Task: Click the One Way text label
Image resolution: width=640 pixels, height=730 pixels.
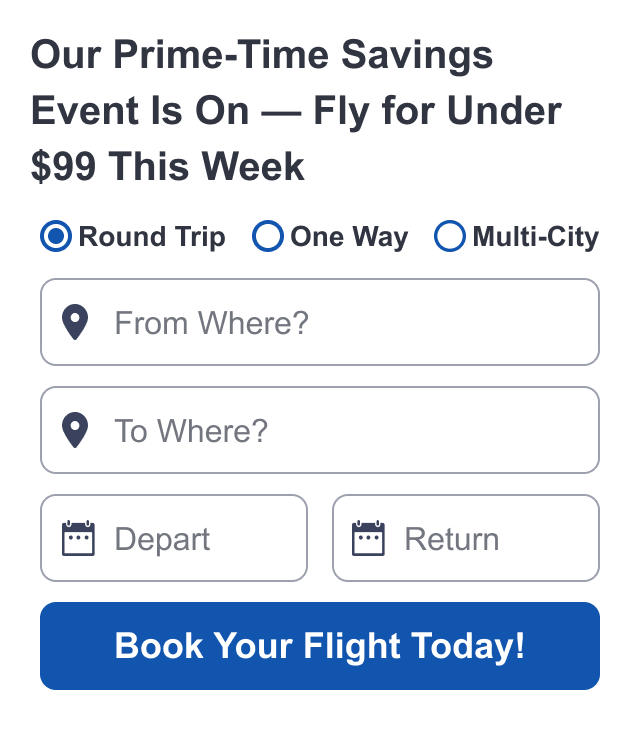Action: pyautogui.click(x=349, y=237)
